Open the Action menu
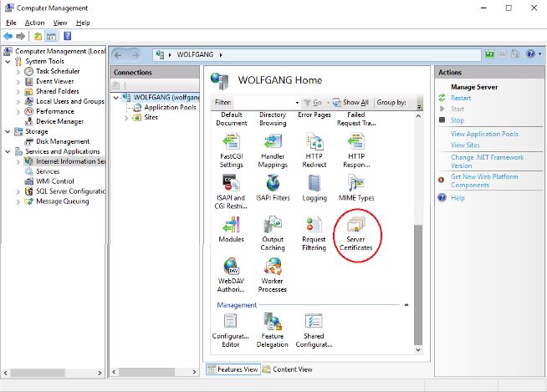 (34, 23)
